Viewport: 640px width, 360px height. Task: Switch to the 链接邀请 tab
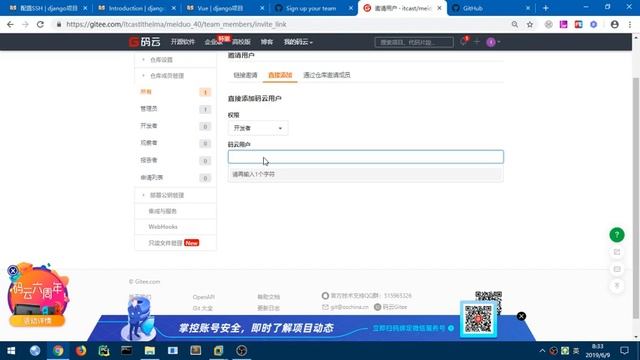[245, 75]
